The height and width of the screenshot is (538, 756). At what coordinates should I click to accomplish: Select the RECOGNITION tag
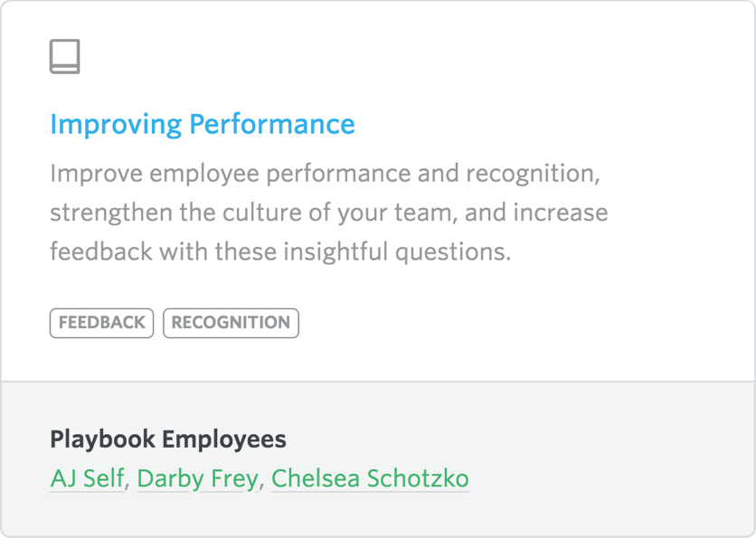click(x=231, y=323)
